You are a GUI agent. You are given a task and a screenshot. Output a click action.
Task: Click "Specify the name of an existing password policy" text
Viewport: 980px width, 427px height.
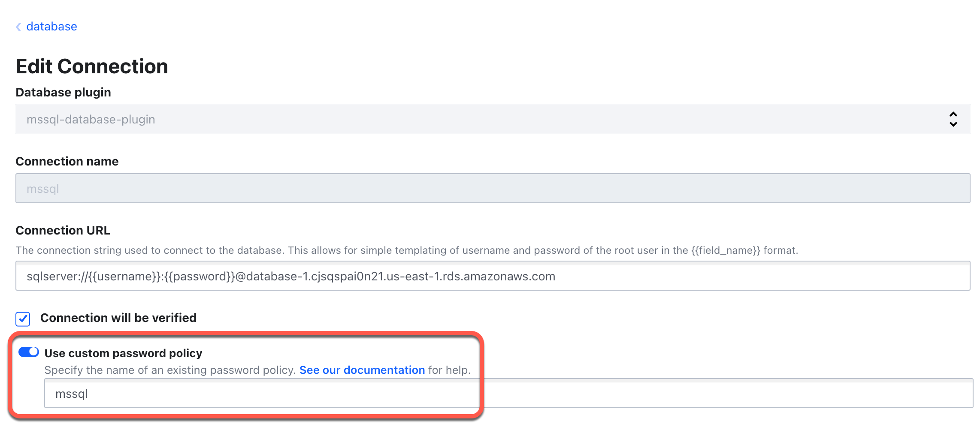[170, 370]
